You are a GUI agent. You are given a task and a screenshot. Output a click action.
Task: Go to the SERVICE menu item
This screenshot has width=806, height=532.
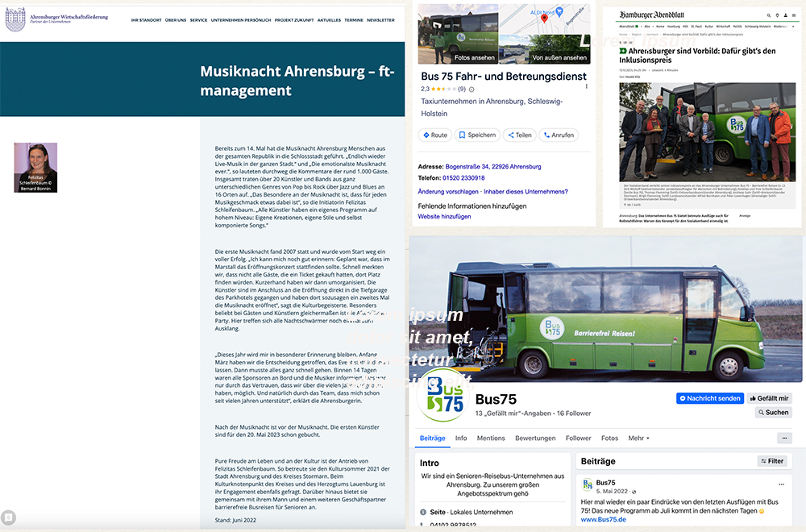point(198,20)
